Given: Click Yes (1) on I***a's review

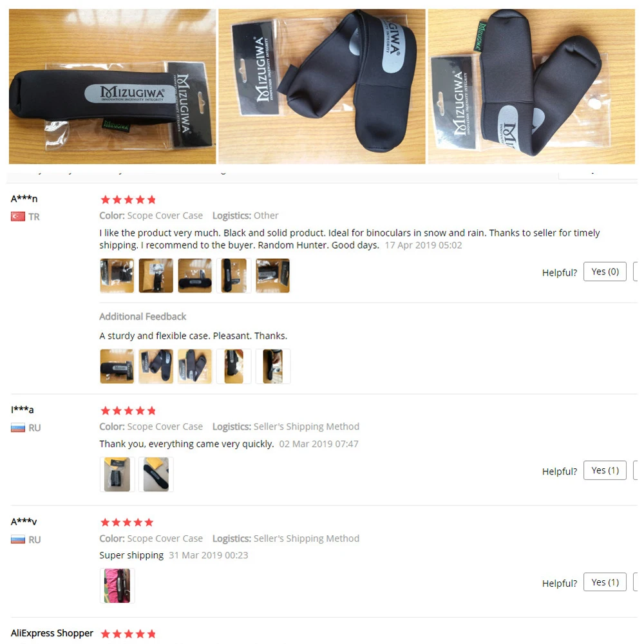Looking at the screenshot, I should coord(605,470).
